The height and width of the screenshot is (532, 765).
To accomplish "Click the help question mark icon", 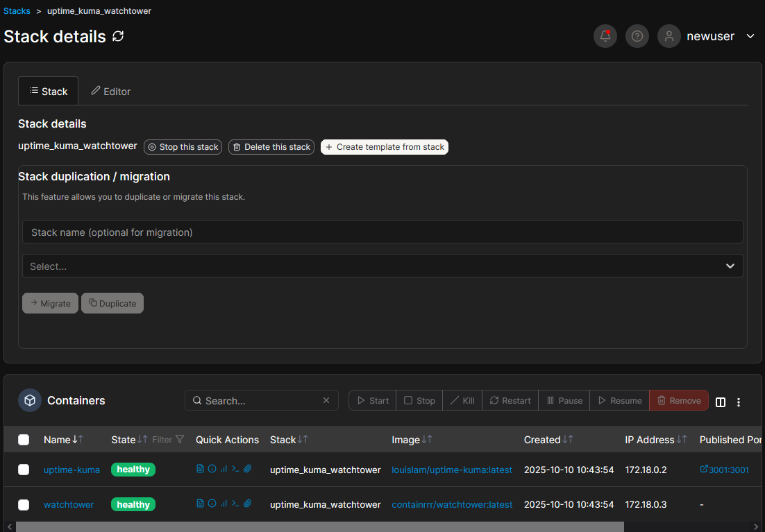I will click(x=637, y=36).
